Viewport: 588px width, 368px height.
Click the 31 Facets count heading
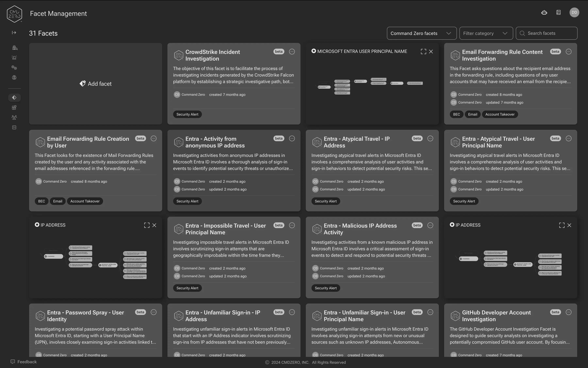coord(43,33)
